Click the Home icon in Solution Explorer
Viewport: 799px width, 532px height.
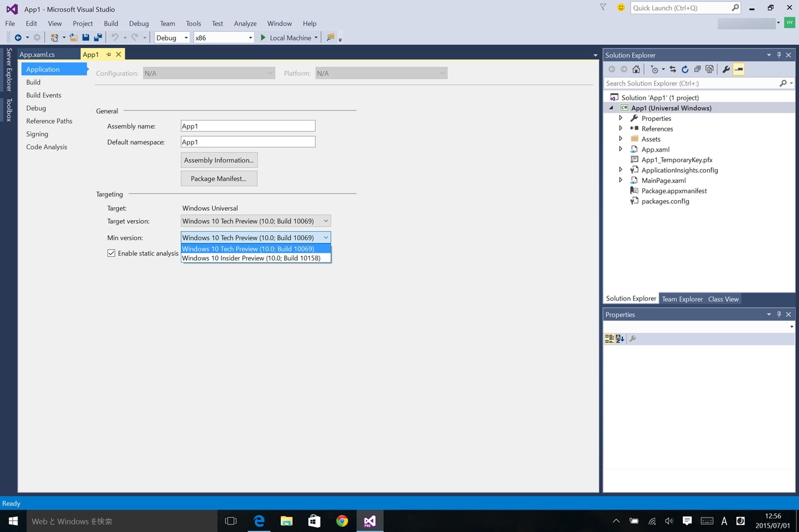click(x=636, y=69)
